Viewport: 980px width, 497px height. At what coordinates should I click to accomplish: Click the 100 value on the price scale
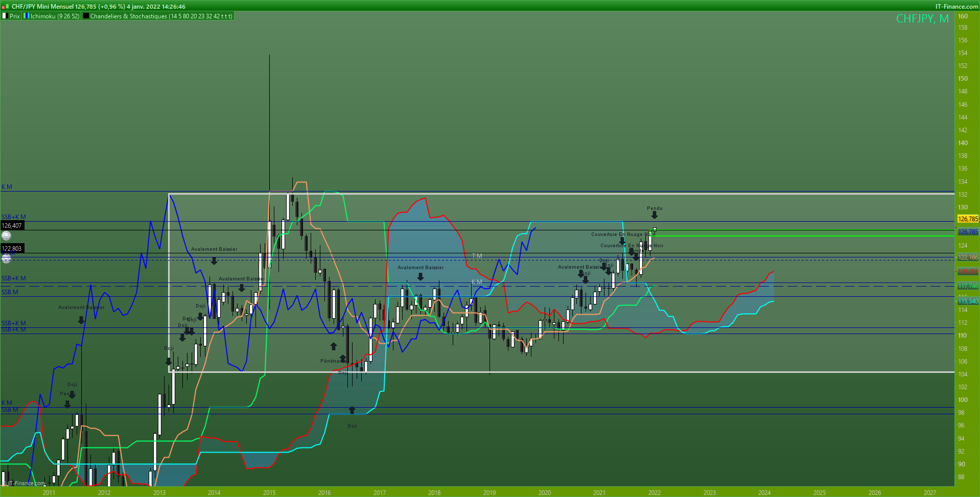click(963, 400)
